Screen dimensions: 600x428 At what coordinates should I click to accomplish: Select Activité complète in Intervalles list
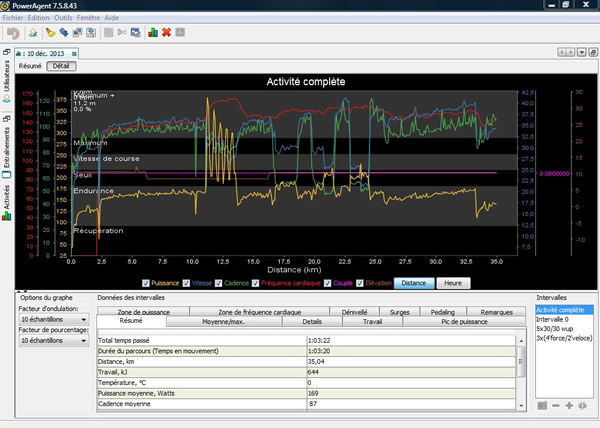coord(564,310)
